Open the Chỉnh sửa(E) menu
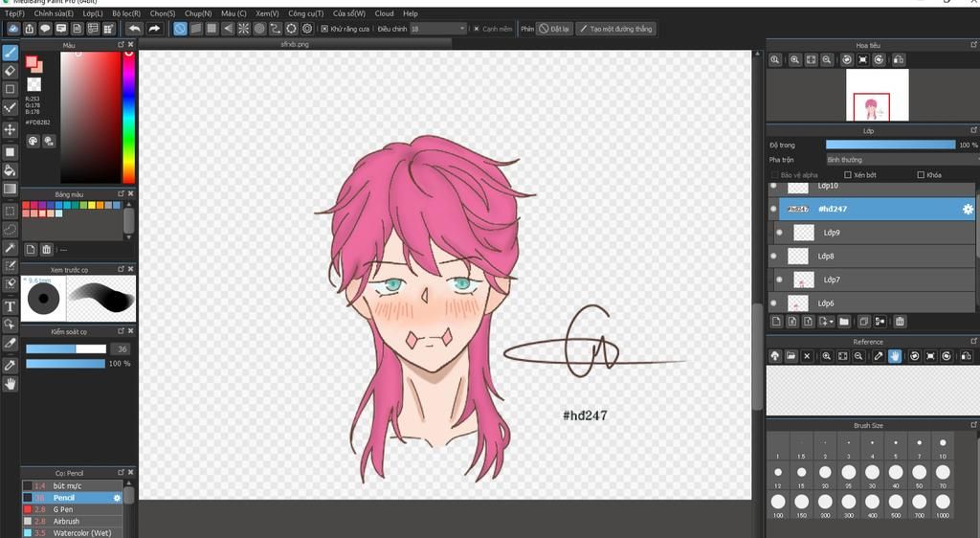980x538 pixels. click(54, 13)
